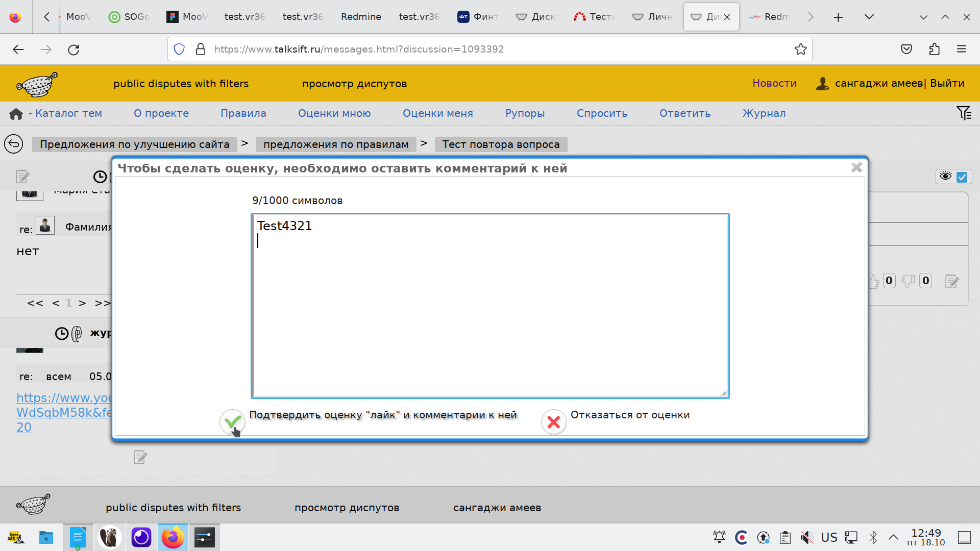Open Firefox extensions puzzle icon
The width and height of the screenshot is (980, 551).
click(934, 49)
